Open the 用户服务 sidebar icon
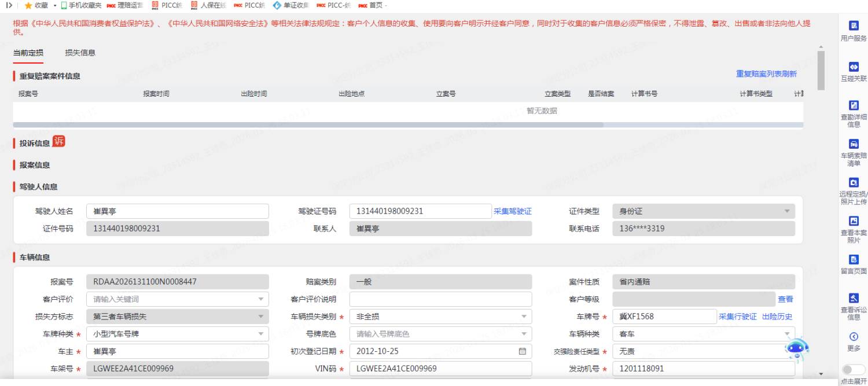Viewport: 868px width, 386px height. pyautogui.click(x=853, y=26)
